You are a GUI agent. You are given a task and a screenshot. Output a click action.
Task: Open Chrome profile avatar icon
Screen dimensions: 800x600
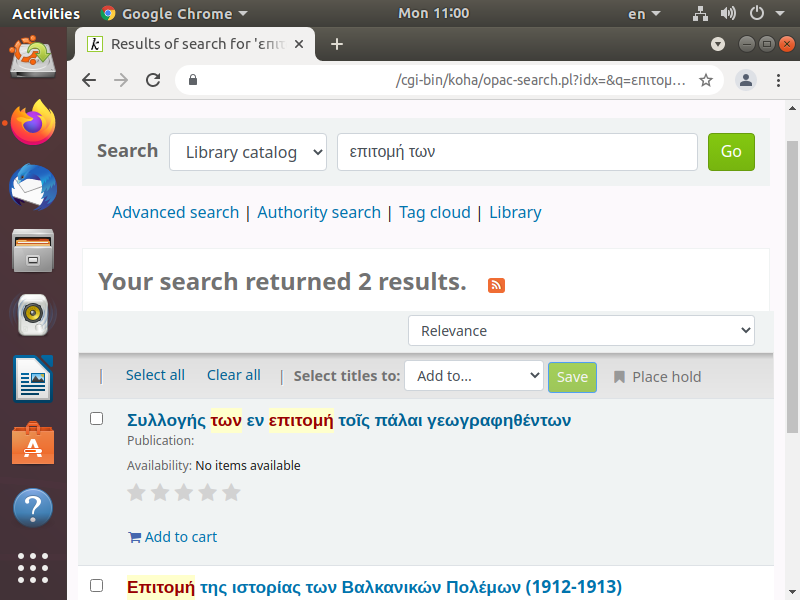click(x=745, y=80)
